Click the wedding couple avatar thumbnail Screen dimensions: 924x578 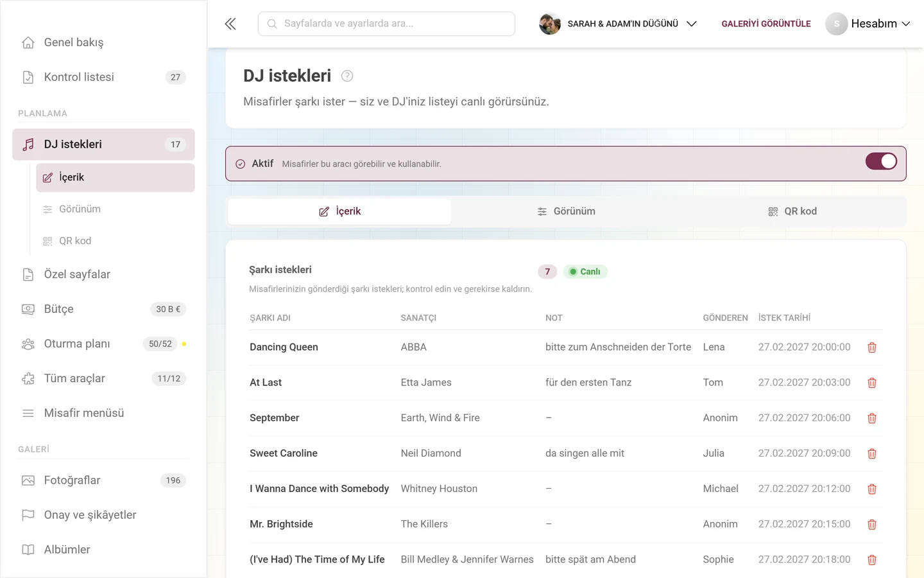pyautogui.click(x=550, y=24)
